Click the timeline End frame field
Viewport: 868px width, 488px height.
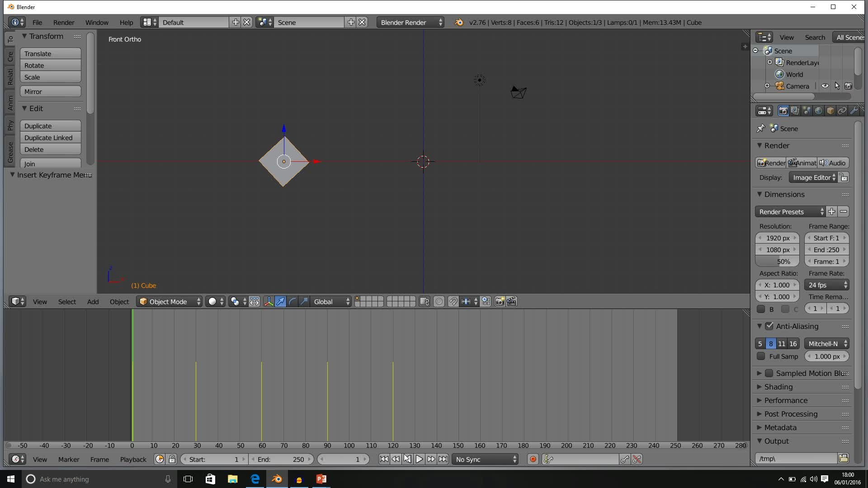(x=280, y=460)
